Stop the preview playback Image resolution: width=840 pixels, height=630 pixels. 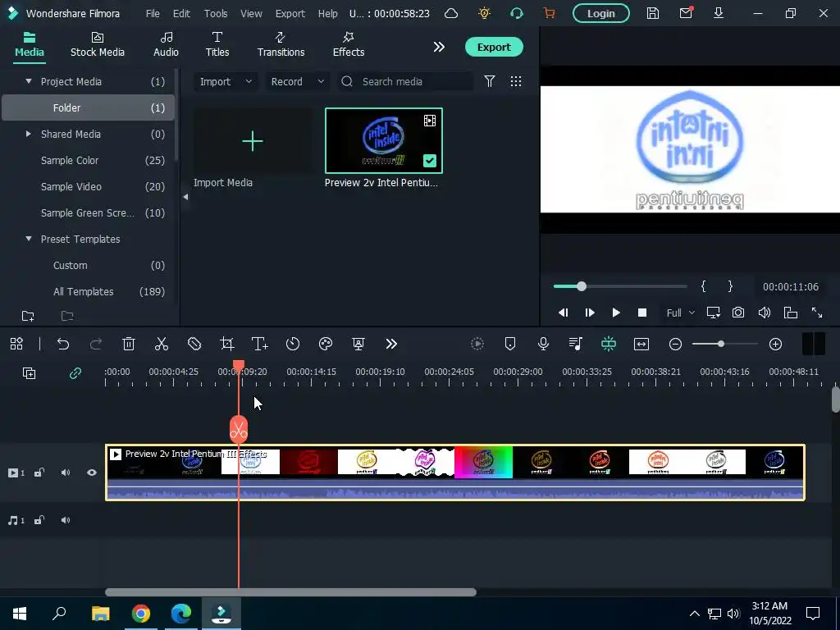[x=642, y=313]
